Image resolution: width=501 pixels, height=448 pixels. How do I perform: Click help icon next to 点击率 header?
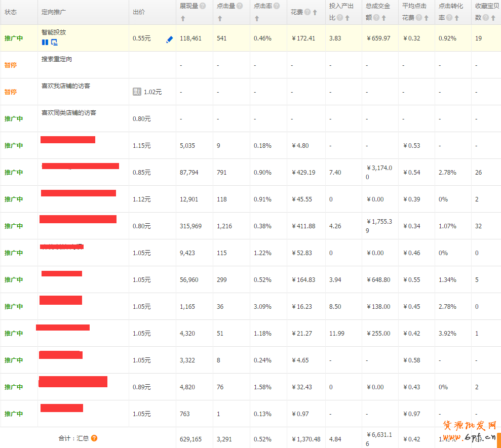click(x=277, y=6)
